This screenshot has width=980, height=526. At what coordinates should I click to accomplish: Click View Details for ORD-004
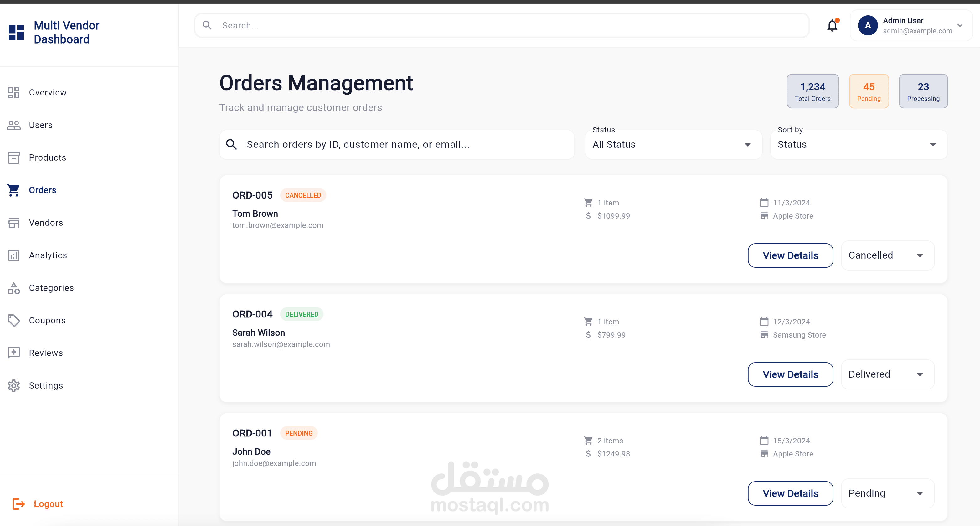tap(790, 374)
